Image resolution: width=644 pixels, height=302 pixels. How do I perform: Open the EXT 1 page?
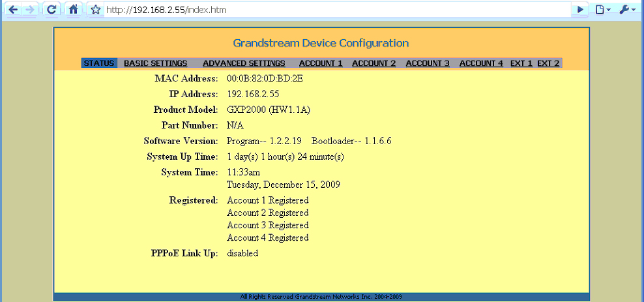(521, 63)
